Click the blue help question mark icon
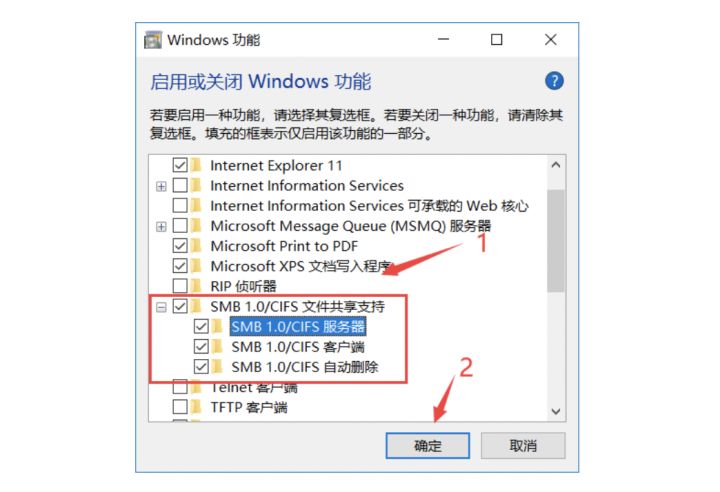This screenshot has width=720, height=492. [554, 81]
